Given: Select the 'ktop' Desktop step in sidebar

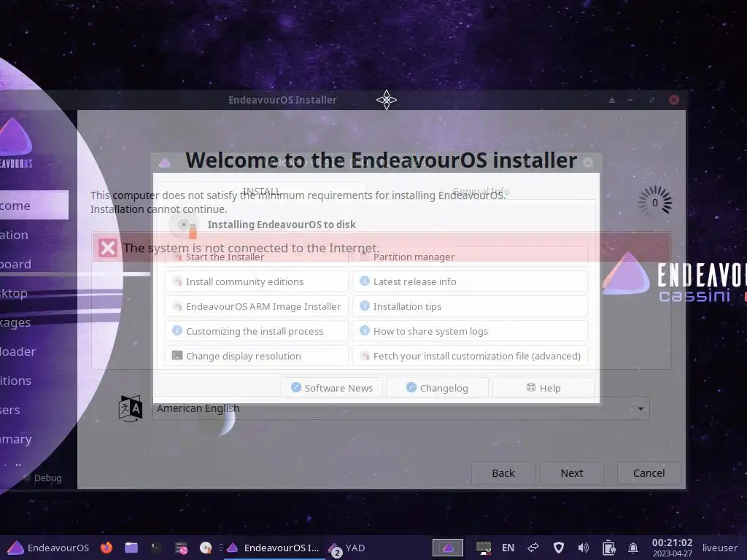Looking at the screenshot, I should pyautogui.click(x=34, y=293).
